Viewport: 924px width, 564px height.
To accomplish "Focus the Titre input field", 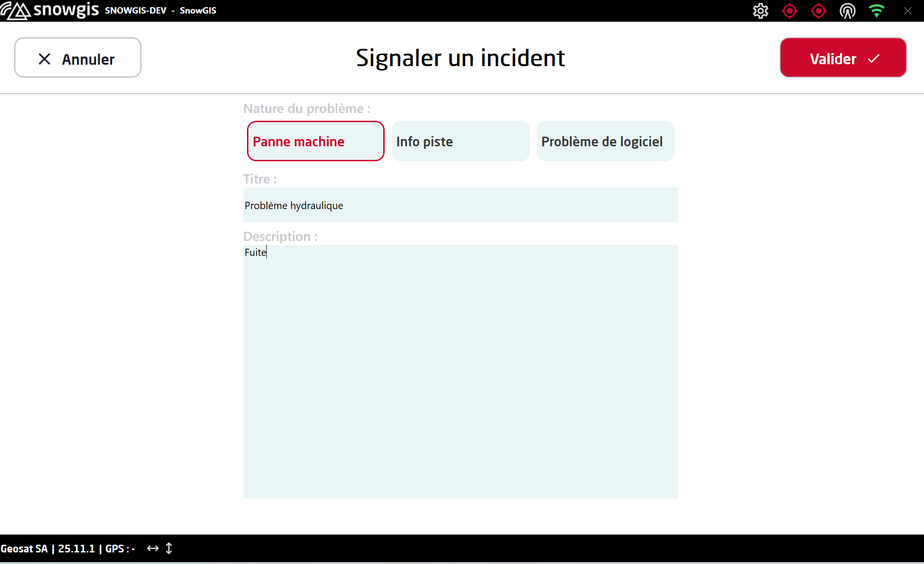I will tap(460, 205).
